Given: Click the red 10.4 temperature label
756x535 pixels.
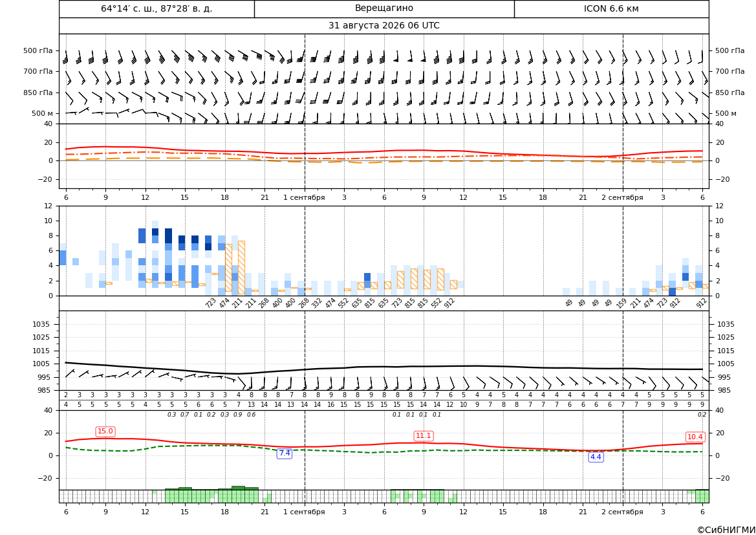Looking at the screenshot, I should pos(695,437).
